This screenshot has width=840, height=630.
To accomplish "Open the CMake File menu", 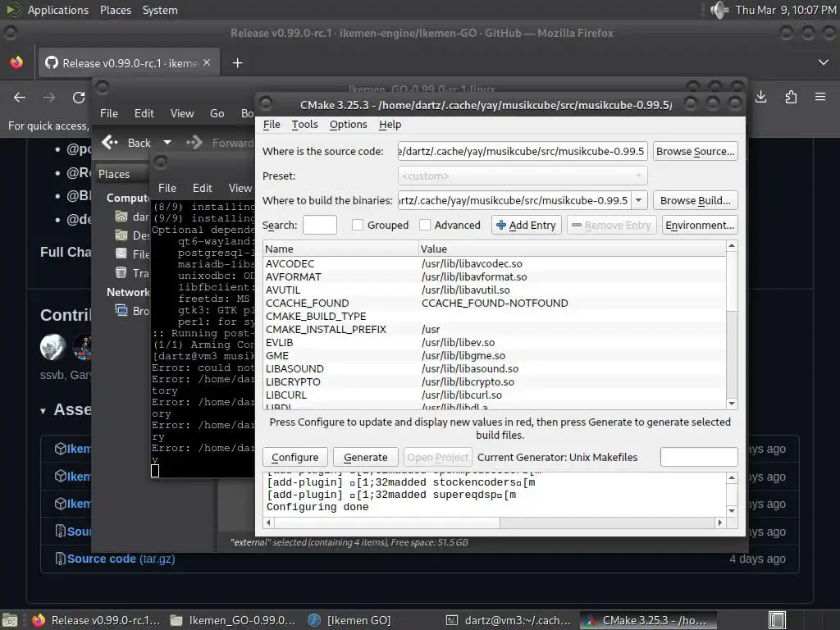I will pos(272,125).
